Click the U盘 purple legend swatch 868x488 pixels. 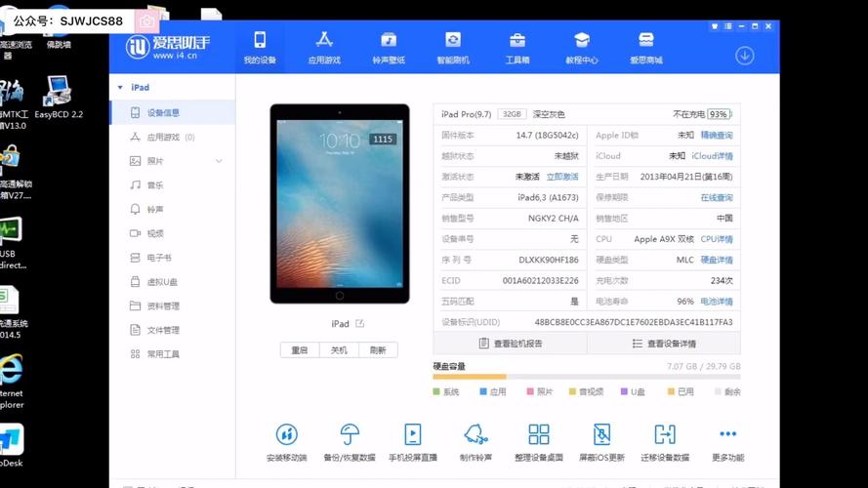click(x=624, y=391)
